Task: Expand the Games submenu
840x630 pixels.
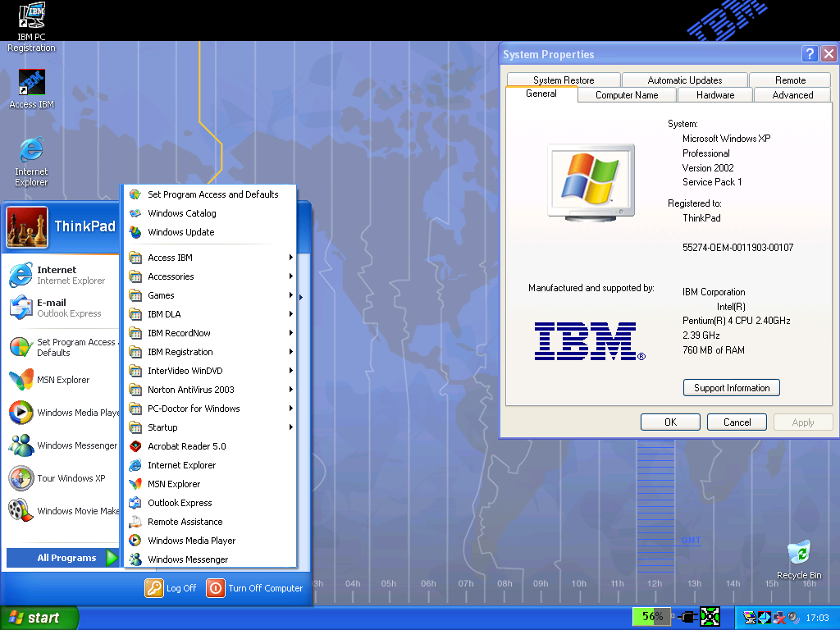Action: [x=161, y=295]
